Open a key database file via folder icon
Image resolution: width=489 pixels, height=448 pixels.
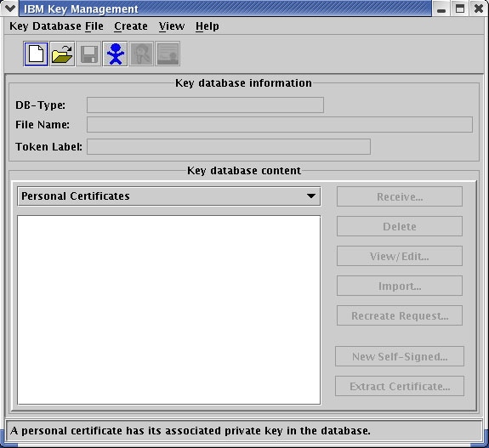point(62,54)
